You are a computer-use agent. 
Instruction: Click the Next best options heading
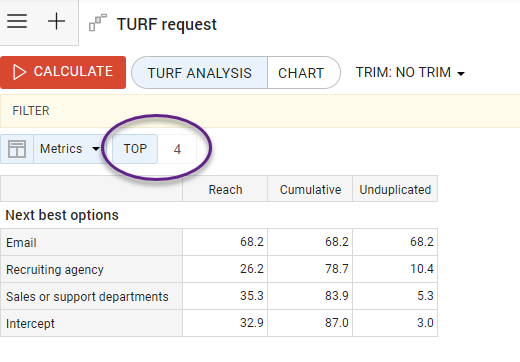coord(62,215)
